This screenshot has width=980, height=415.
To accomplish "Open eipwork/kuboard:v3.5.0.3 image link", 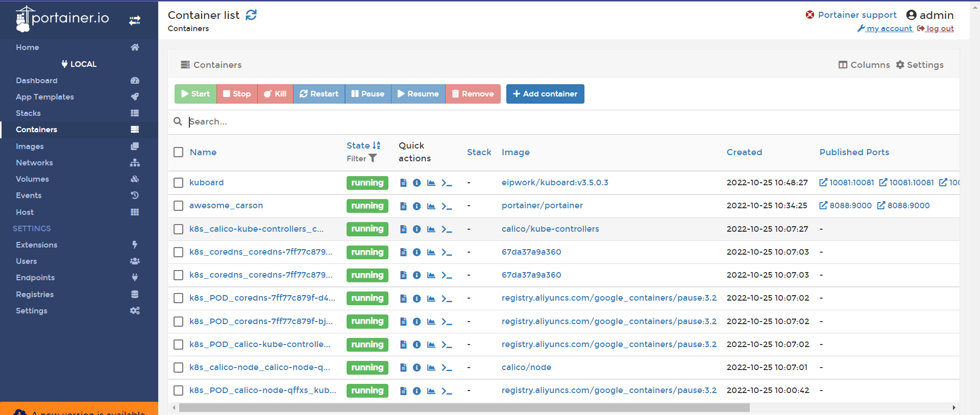I will pos(555,183).
